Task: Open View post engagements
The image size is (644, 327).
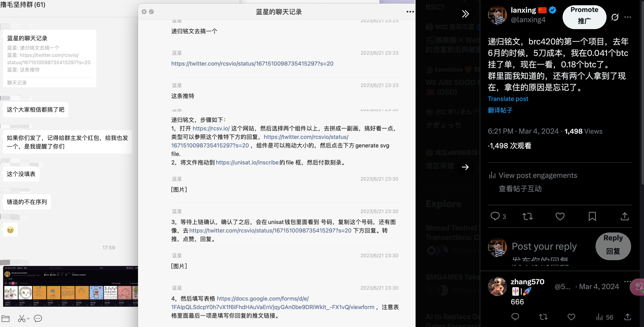Action: [538, 175]
